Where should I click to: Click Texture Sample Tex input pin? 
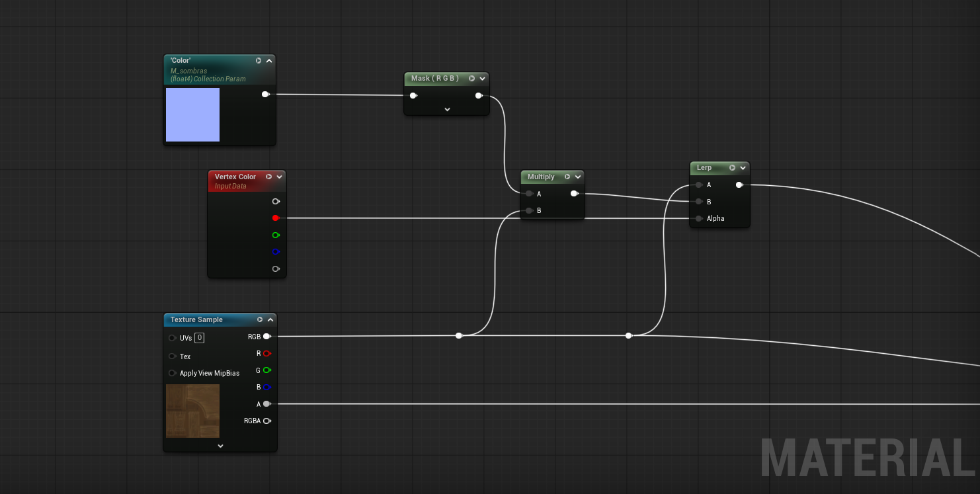pos(173,356)
